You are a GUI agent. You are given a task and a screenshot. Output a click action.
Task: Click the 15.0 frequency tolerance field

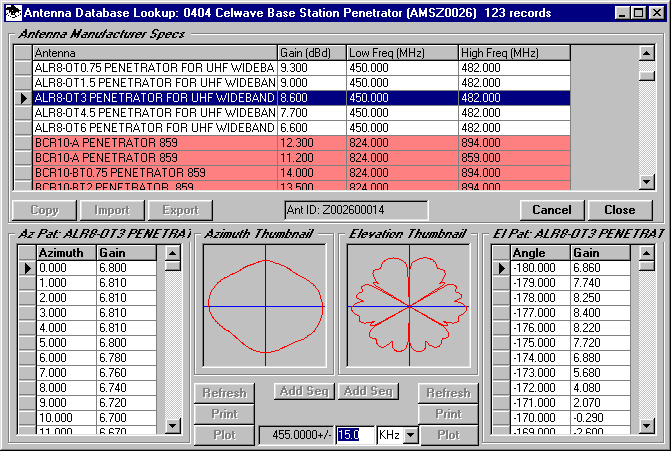[x=355, y=435]
